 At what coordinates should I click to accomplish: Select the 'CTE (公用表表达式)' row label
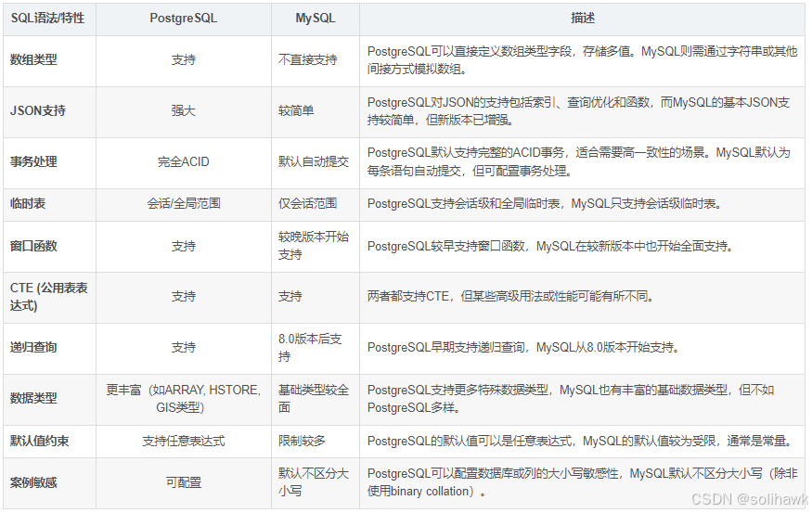(48, 297)
